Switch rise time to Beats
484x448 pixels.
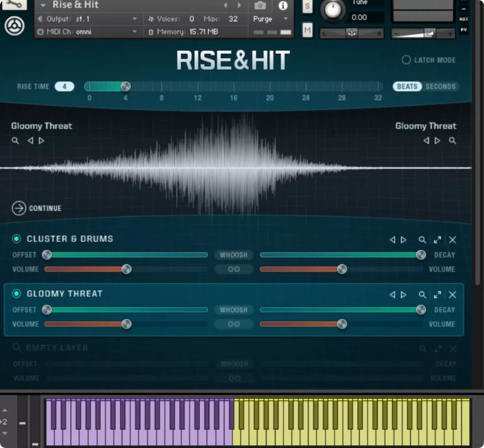[407, 86]
